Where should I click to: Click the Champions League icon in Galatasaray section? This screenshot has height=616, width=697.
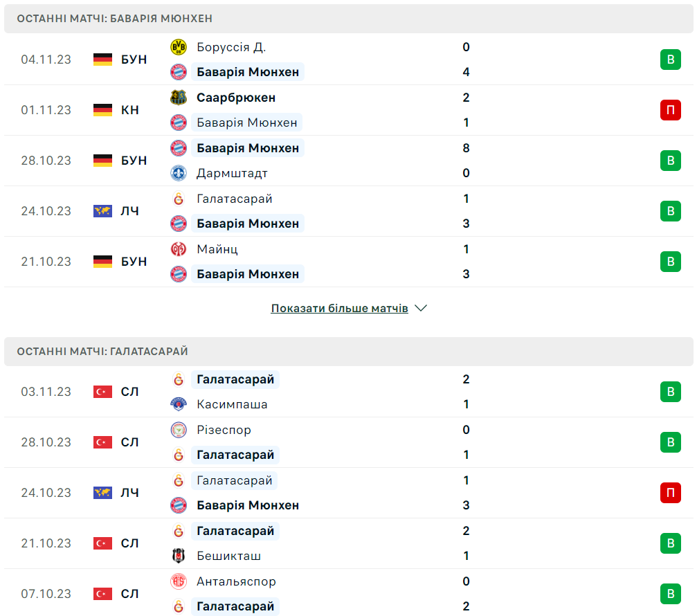point(102,493)
